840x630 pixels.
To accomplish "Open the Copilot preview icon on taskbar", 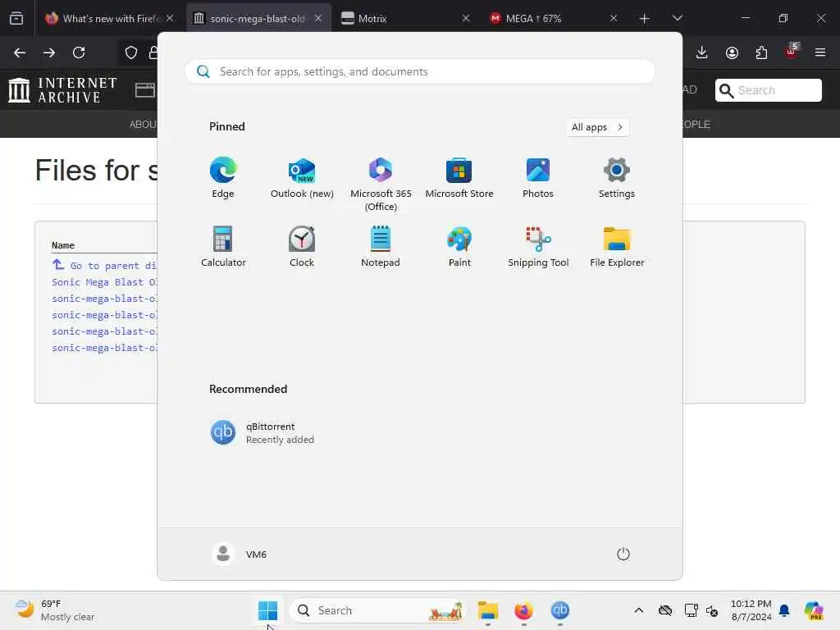I will coord(814,610).
